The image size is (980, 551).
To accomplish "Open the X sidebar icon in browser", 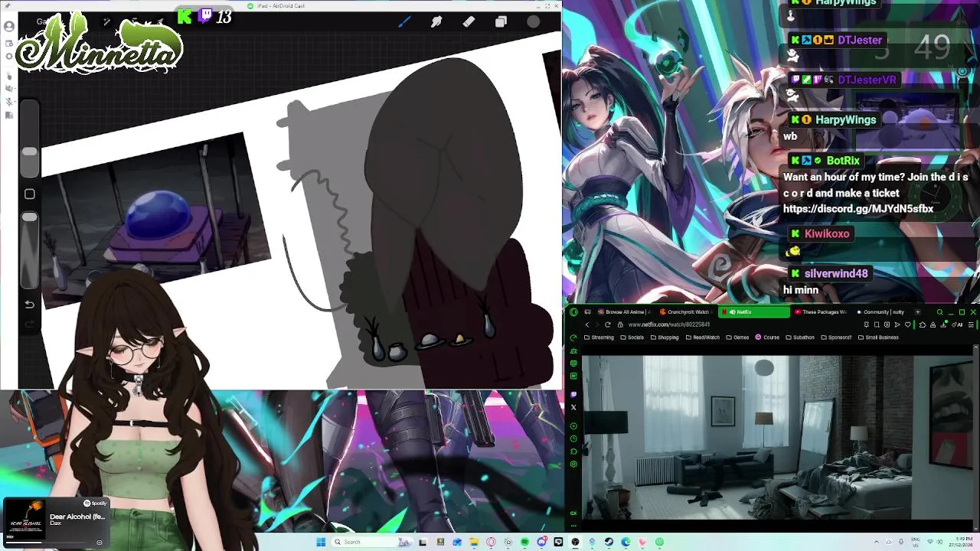I will (x=573, y=407).
